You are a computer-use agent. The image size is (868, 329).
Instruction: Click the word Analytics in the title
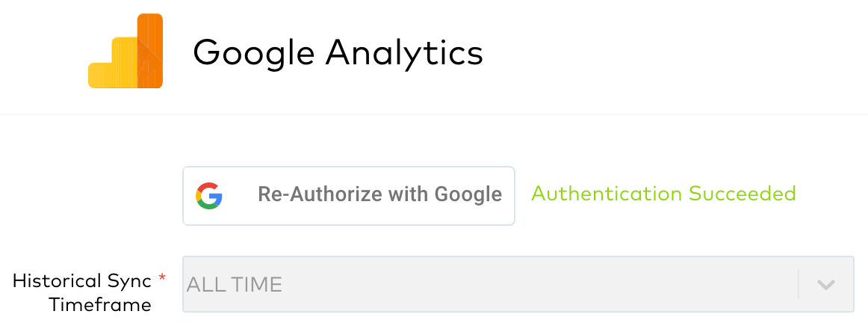click(404, 54)
